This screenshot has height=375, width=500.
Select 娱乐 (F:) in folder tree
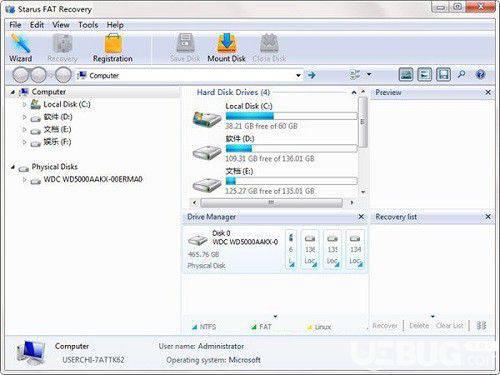click(57, 142)
